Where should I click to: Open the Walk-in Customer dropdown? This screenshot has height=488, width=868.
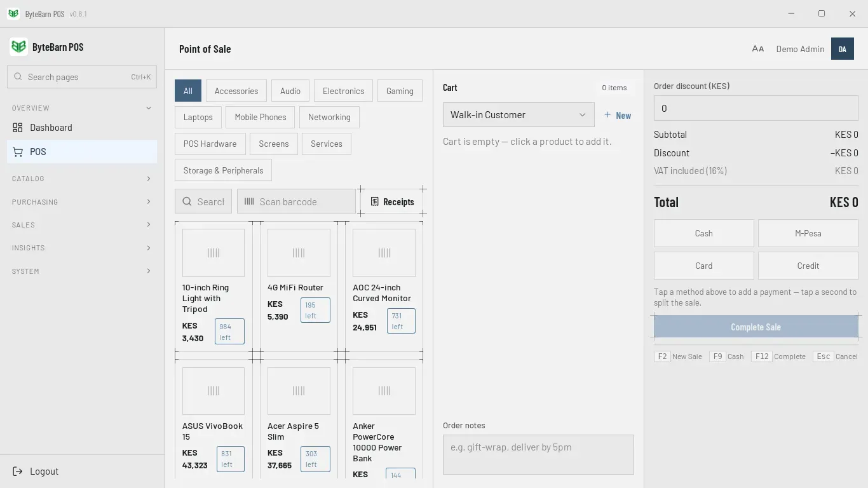pos(519,115)
